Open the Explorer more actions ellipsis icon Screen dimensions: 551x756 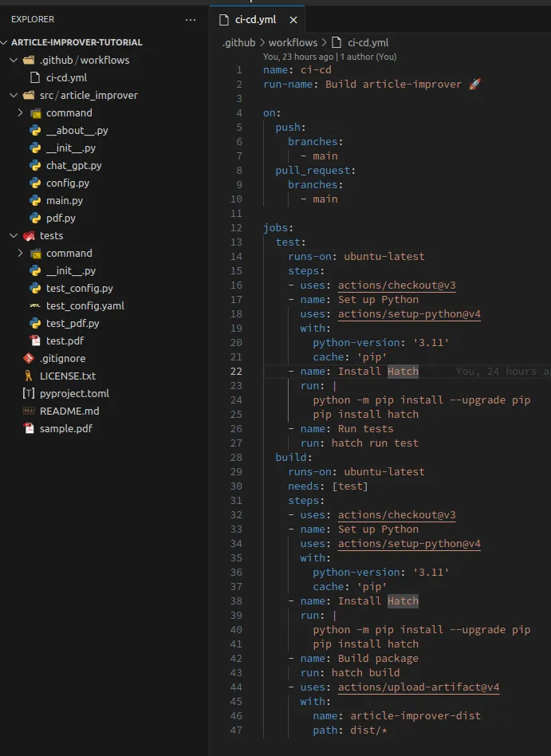click(x=190, y=19)
